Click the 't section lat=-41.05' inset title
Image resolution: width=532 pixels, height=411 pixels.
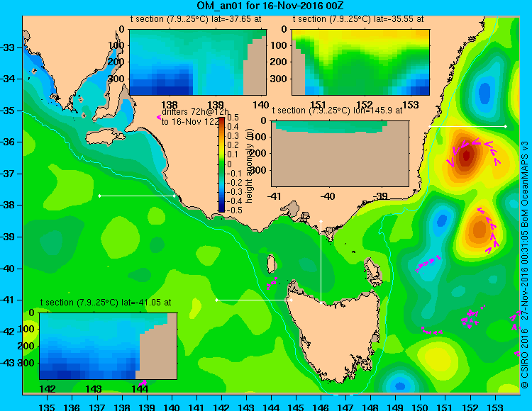(106, 303)
